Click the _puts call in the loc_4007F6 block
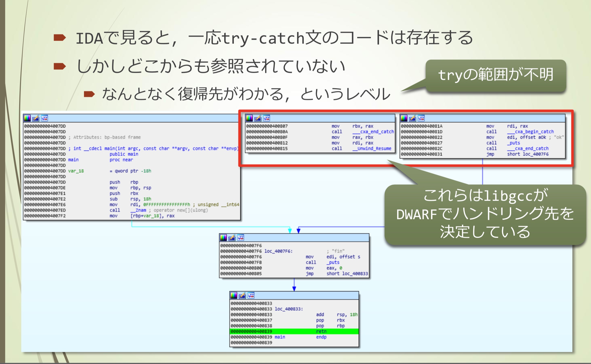The height and width of the screenshot is (364, 591). 333,263
